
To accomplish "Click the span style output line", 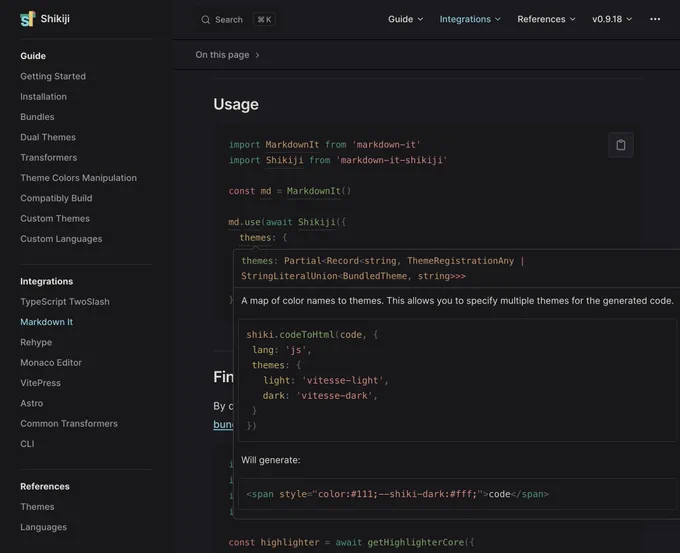I will point(397,494).
